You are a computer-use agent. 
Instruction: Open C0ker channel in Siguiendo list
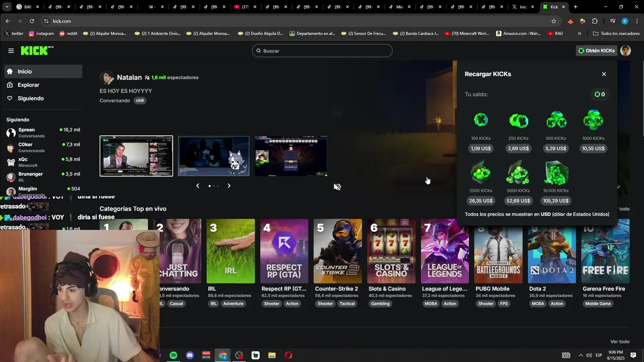43,147
